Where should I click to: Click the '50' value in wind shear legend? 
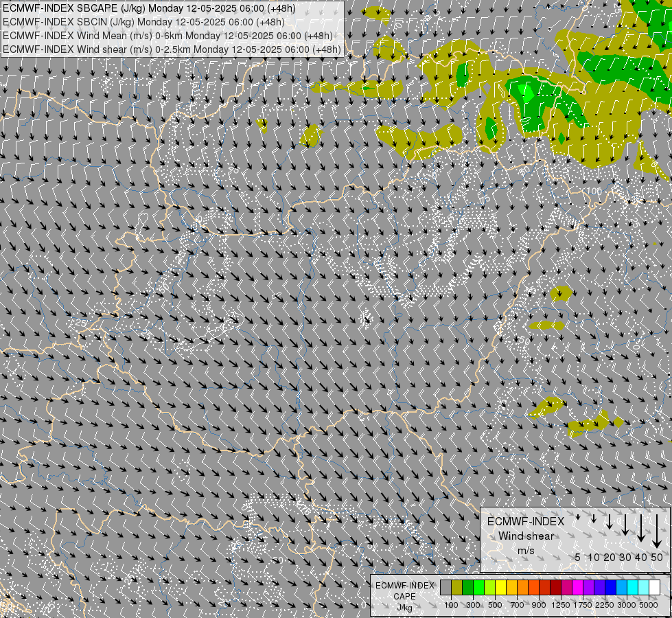click(657, 557)
